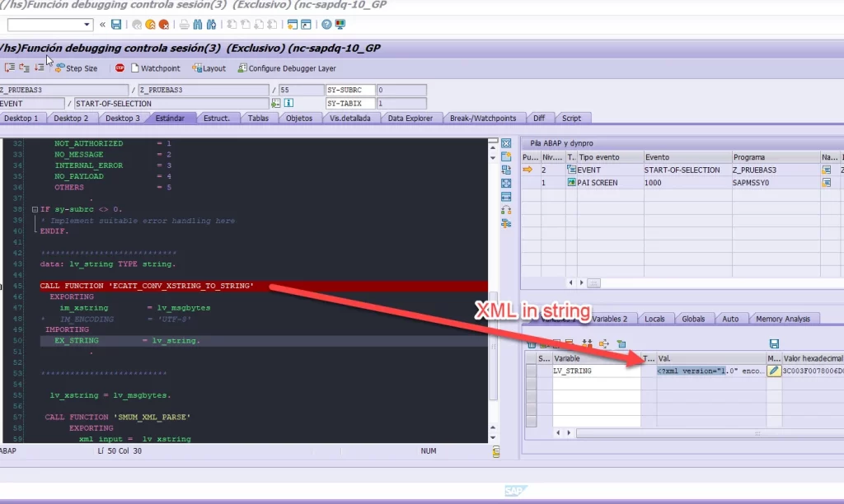The width and height of the screenshot is (844, 504).
Task: Click the Create New Session icon
Action: coord(293,24)
